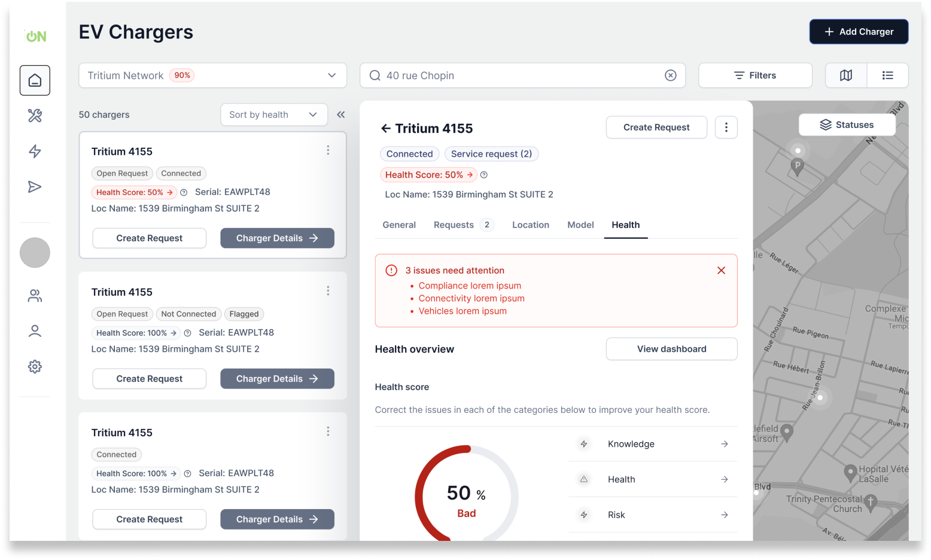Click Create Request on first charger card

(x=150, y=238)
